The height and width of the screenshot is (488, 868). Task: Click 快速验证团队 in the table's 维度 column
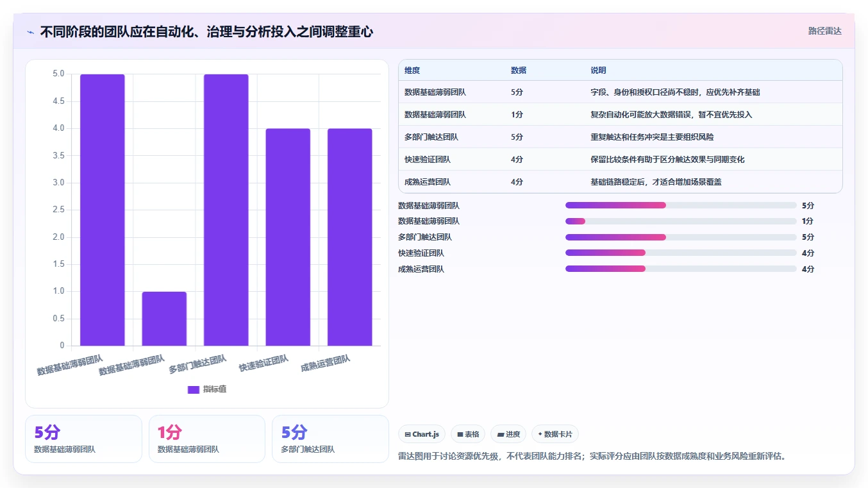(x=428, y=160)
